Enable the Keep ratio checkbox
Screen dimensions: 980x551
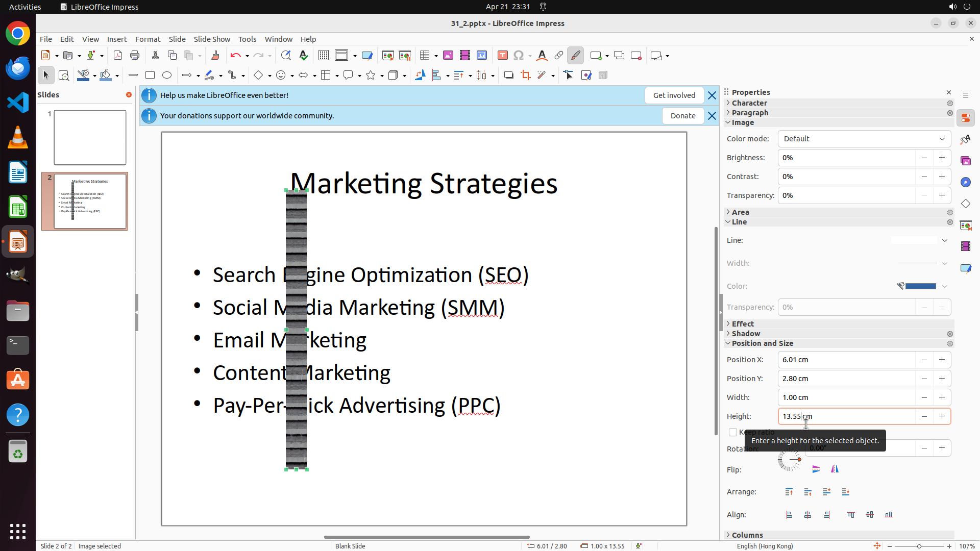[733, 432]
